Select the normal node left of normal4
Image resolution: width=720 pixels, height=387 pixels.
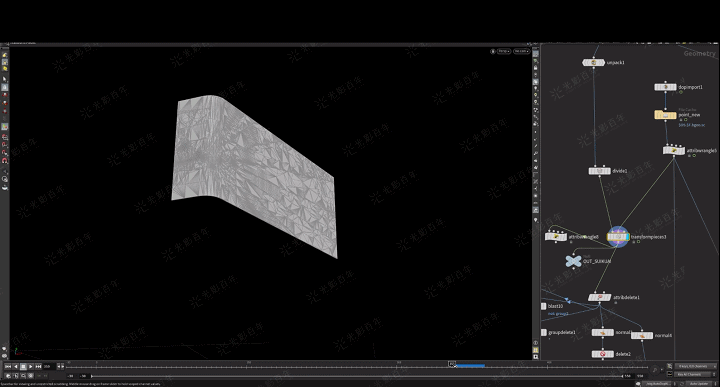click(603, 332)
